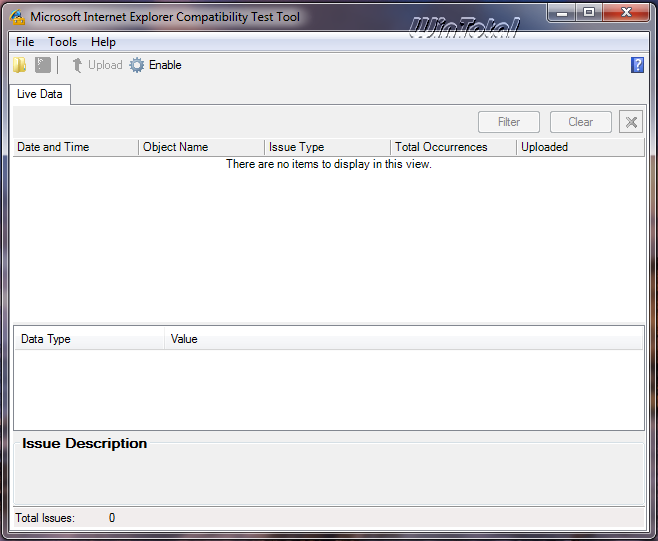The image size is (658, 541).
Task: Enable logging with the gear Enable button
Action: coord(155,65)
